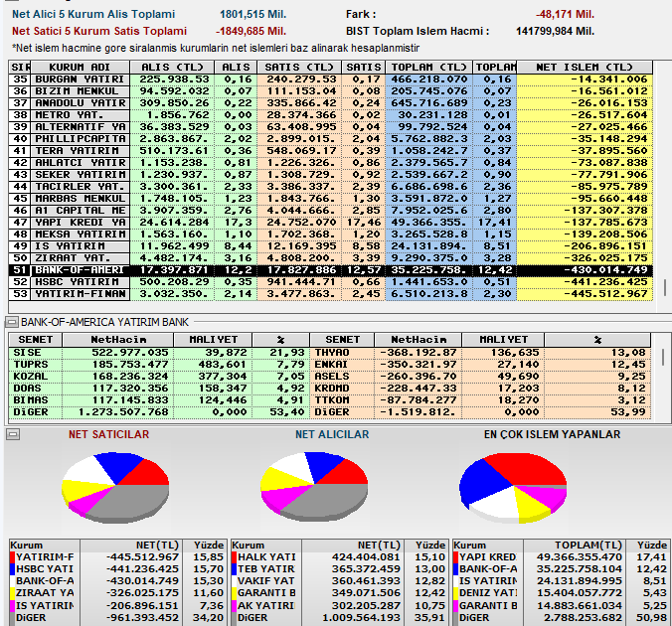Viewport: 672px width, 626px height.
Task: Select the YATIRIM-FINAN row
Action: [330, 294]
